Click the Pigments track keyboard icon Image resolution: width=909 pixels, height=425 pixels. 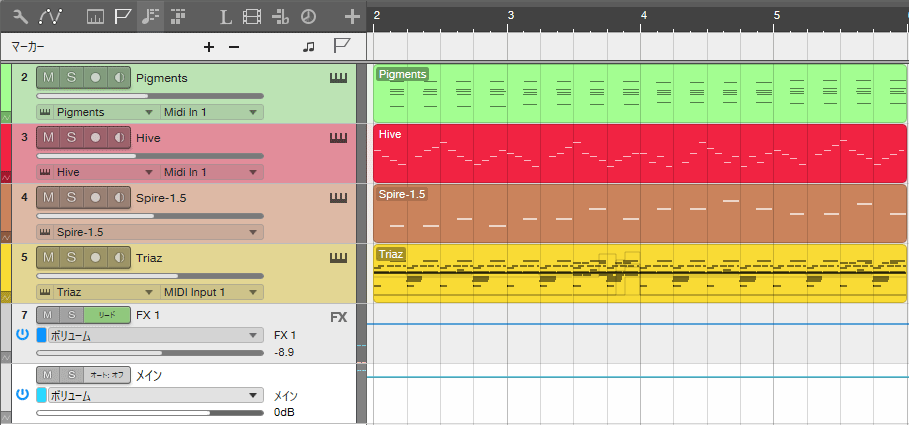tap(338, 78)
